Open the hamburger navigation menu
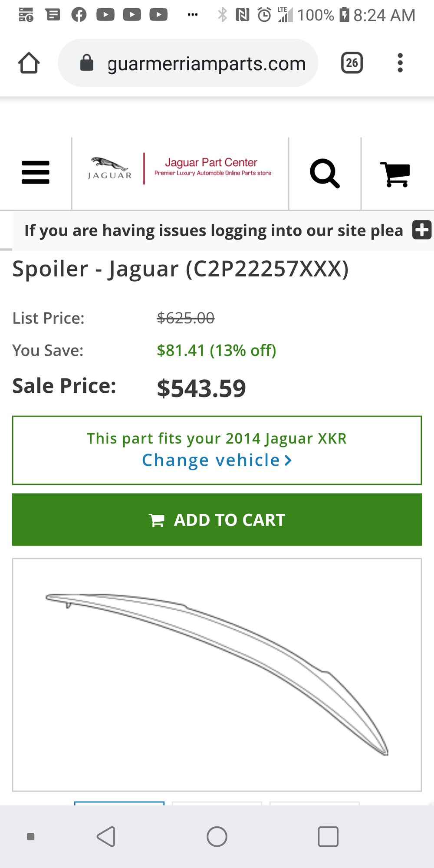Screen dimensions: 434x868 [x=36, y=173]
